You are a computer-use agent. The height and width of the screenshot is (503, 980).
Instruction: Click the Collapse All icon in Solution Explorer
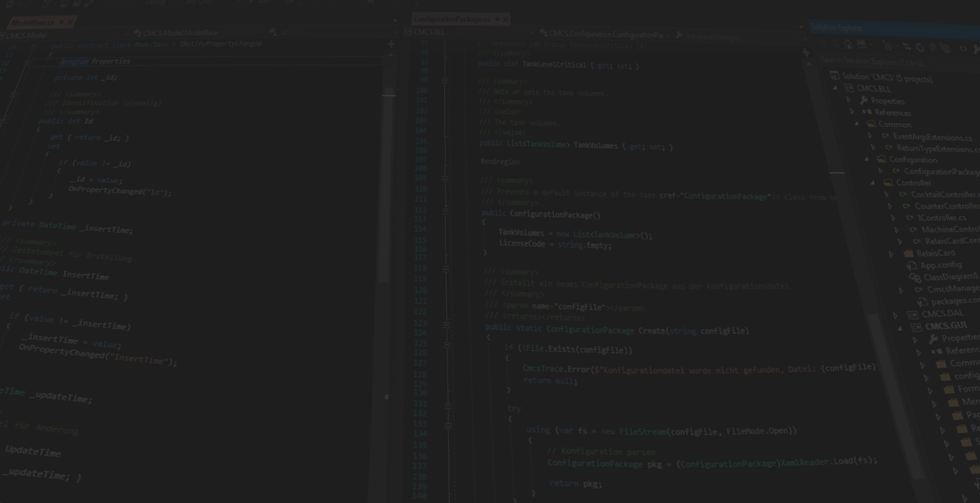click(933, 47)
